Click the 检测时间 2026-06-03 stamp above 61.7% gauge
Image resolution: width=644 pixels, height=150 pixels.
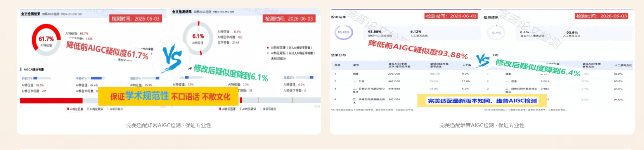point(136,19)
